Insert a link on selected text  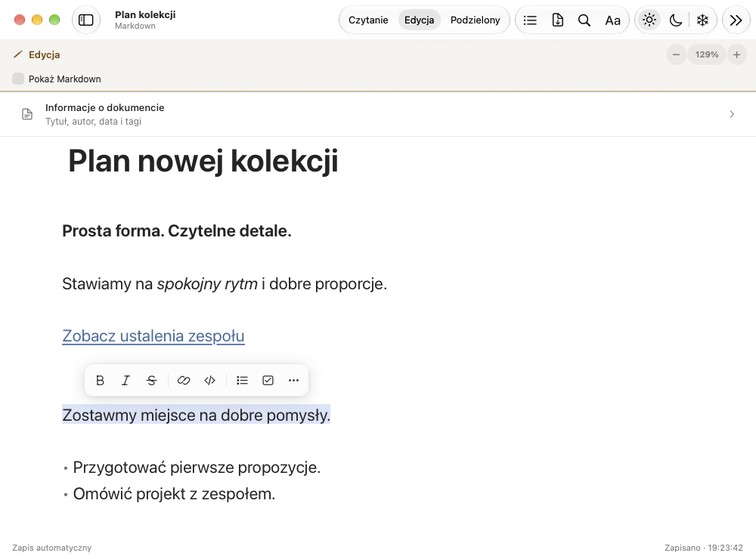click(184, 380)
